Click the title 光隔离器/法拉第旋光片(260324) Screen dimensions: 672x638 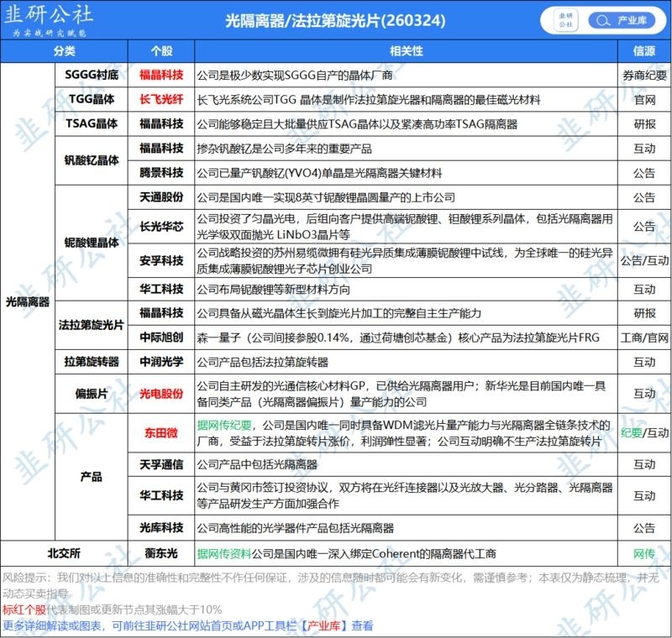(x=335, y=20)
